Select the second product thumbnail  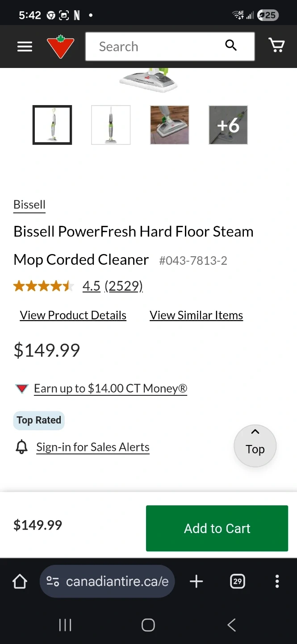pyautogui.click(x=111, y=125)
